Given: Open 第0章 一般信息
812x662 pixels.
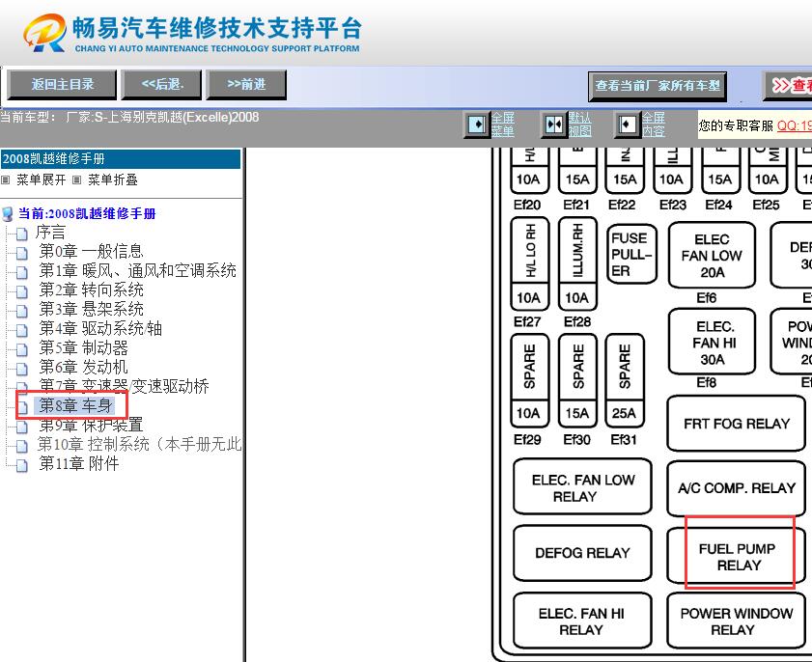Looking at the screenshot, I should point(91,252).
